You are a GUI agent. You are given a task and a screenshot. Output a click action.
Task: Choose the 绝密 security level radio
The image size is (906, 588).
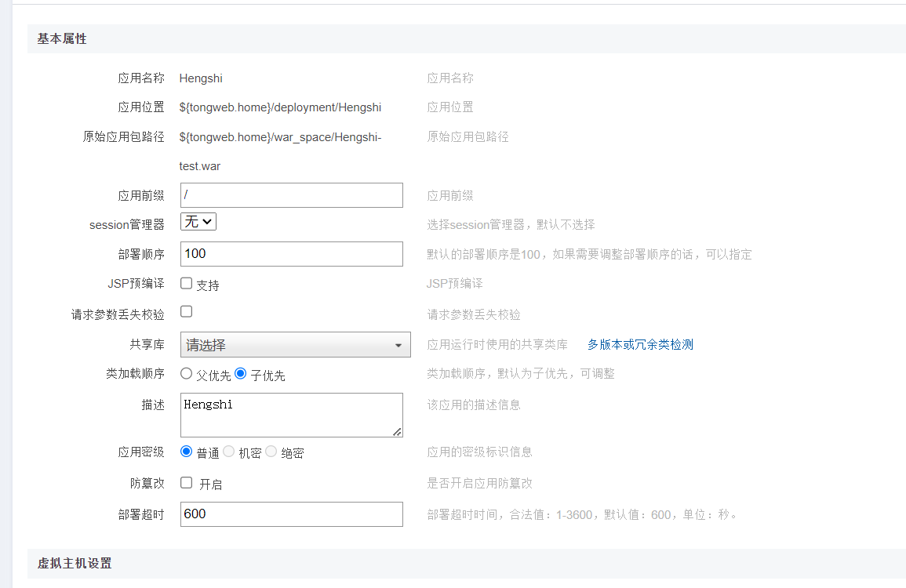[x=271, y=452]
